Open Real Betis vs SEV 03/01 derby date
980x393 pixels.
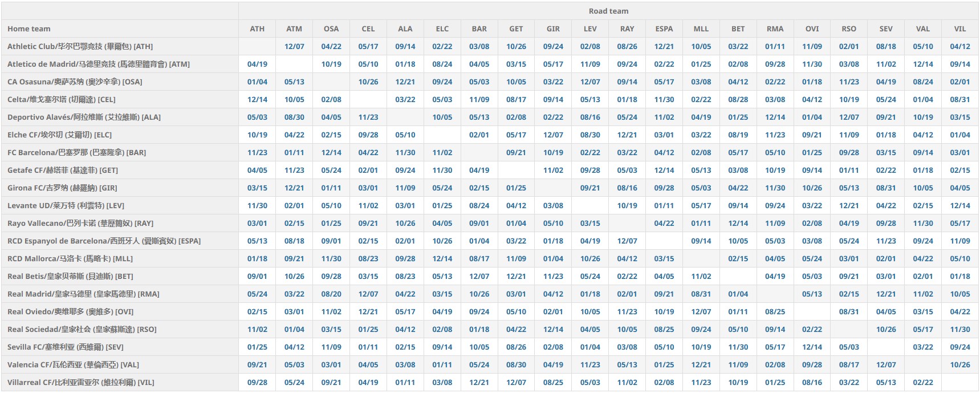pos(886,276)
